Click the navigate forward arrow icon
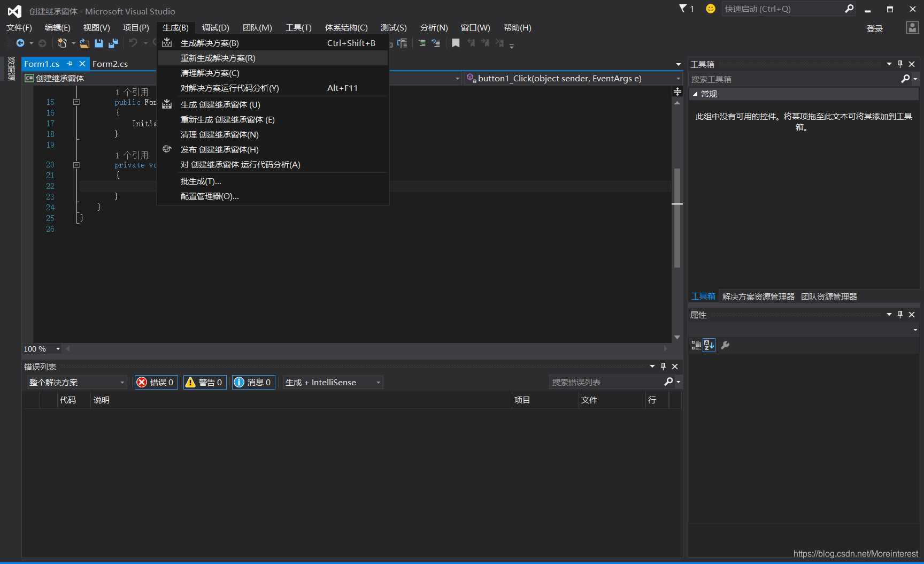 [42, 43]
